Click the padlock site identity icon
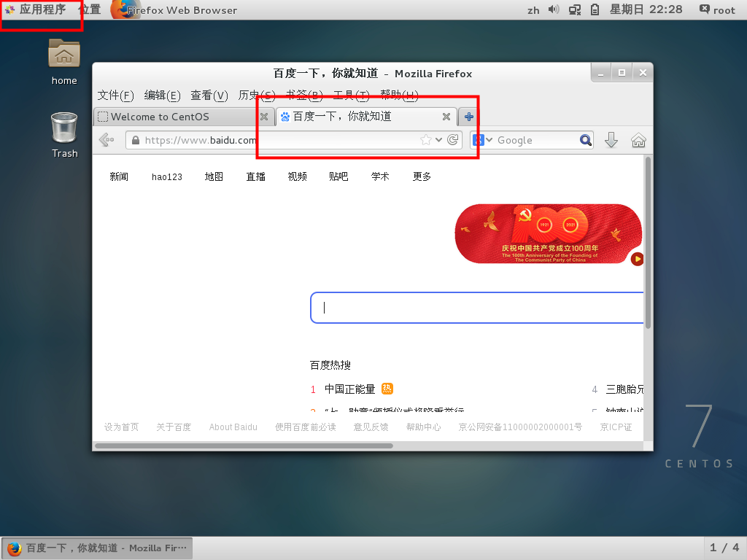747x560 pixels. point(136,140)
